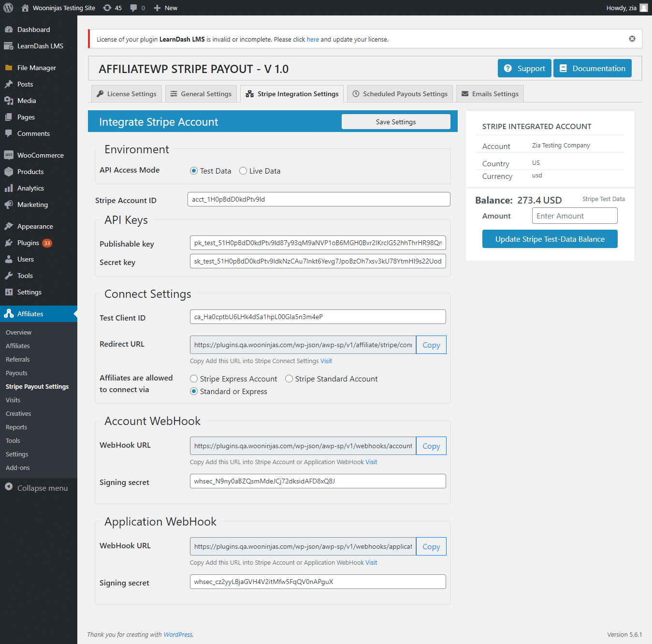Screen dimensions: 652x644
Task: Choose Standard or Express option
Action: click(194, 391)
